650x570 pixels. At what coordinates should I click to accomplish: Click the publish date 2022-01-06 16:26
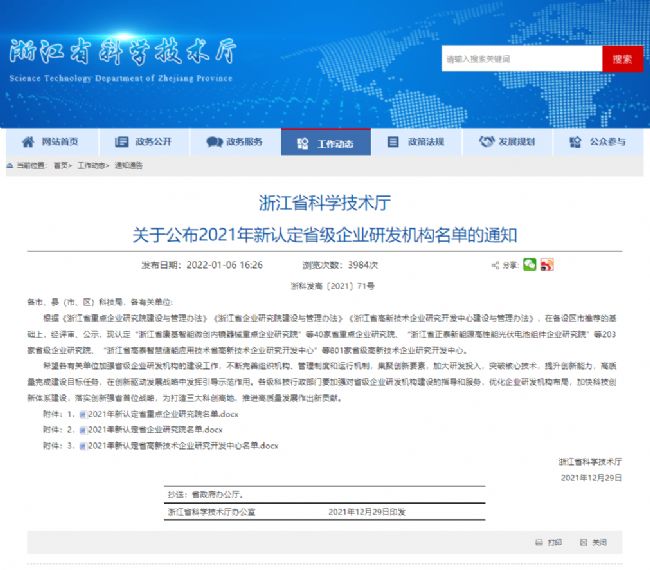click(x=224, y=265)
